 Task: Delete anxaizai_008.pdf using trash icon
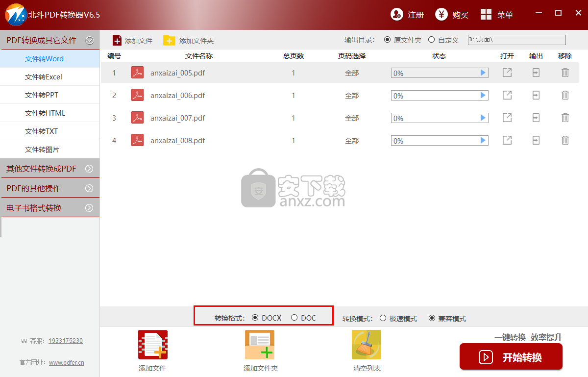[565, 140]
